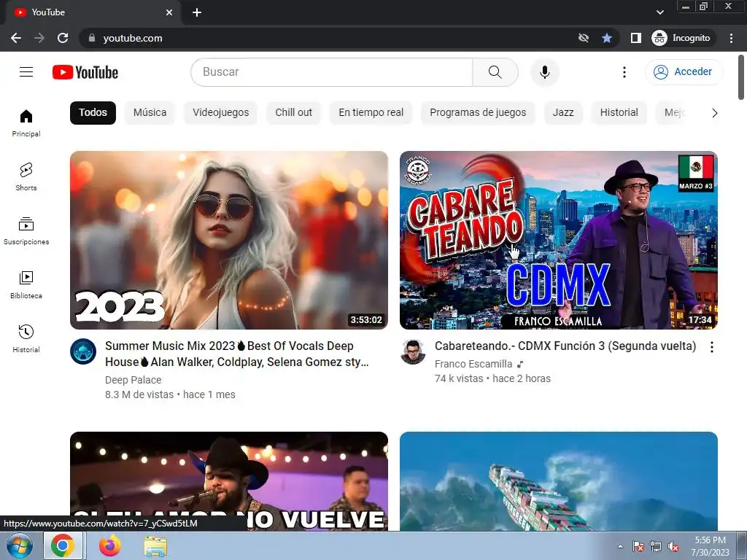
Task: Open YouTube settings three-dot menu
Action: pyautogui.click(x=624, y=72)
